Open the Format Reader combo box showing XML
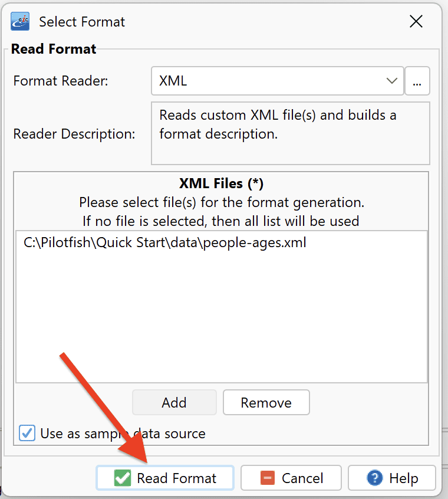Screen dimensions: 448x499 click(277, 81)
